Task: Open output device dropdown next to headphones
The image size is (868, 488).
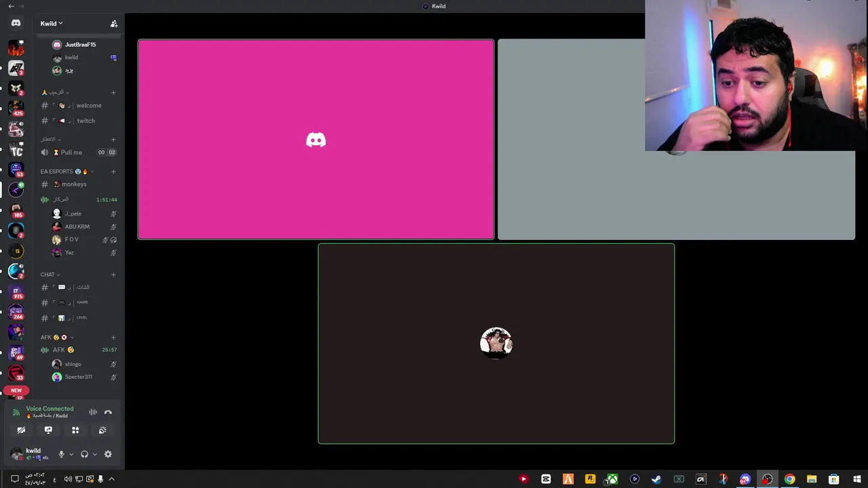Action: (94, 454)
